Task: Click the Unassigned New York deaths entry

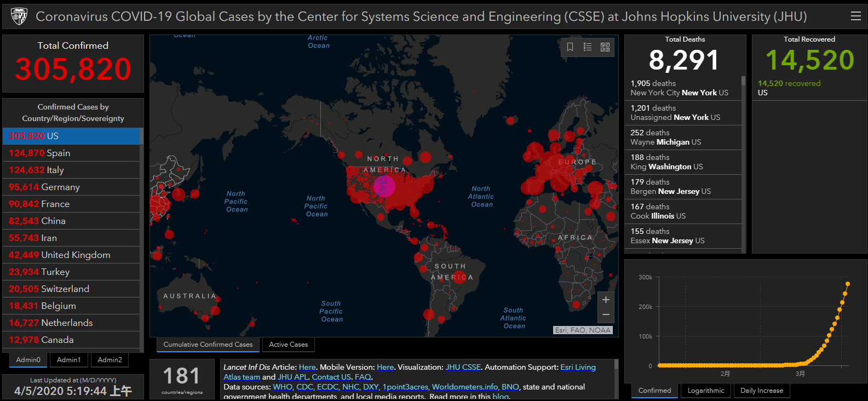Action: coord(683,113)
